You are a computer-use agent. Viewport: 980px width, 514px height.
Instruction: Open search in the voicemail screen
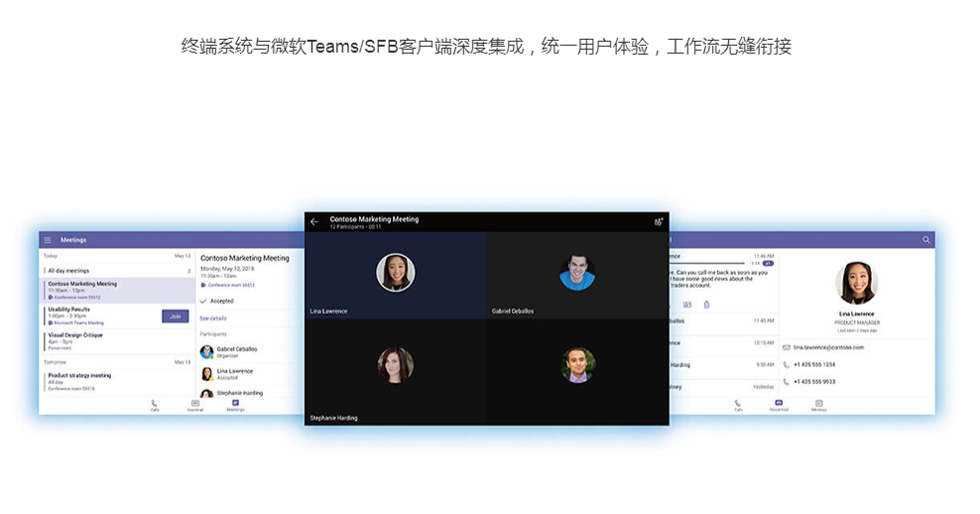(926, 240)
